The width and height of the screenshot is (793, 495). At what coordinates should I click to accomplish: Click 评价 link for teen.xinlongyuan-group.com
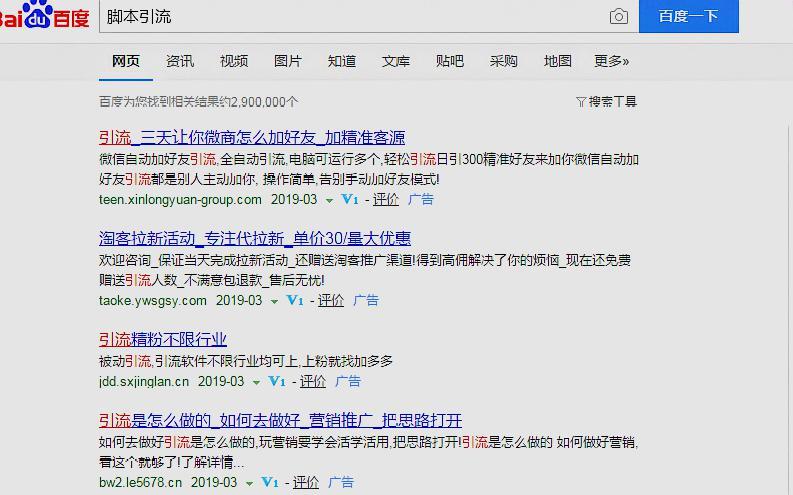coord(386,200)
